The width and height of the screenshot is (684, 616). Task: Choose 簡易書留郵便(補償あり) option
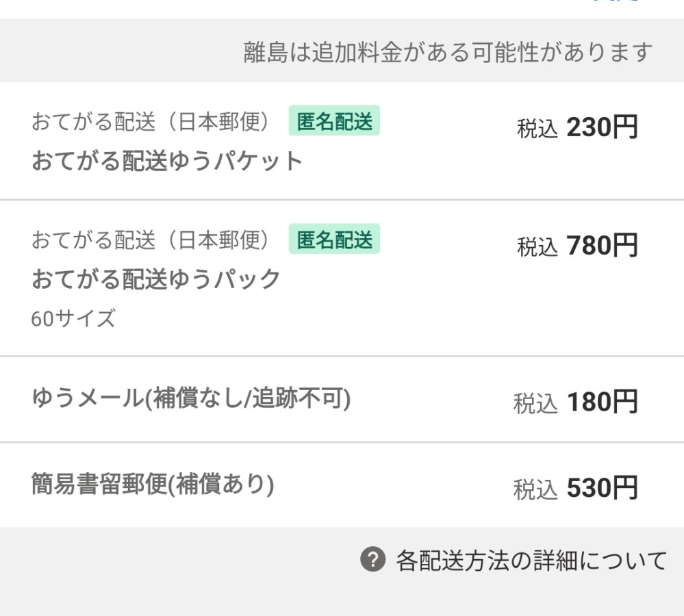pos(342,485)
